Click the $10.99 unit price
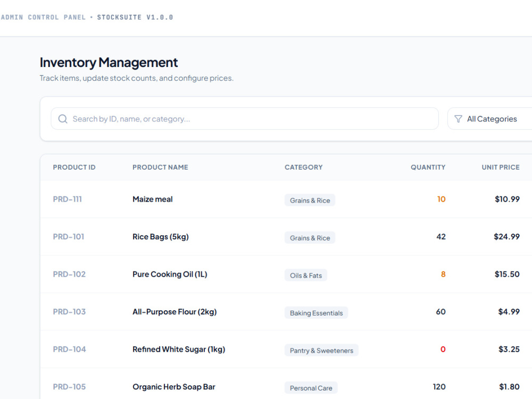 tap(507, 199)
